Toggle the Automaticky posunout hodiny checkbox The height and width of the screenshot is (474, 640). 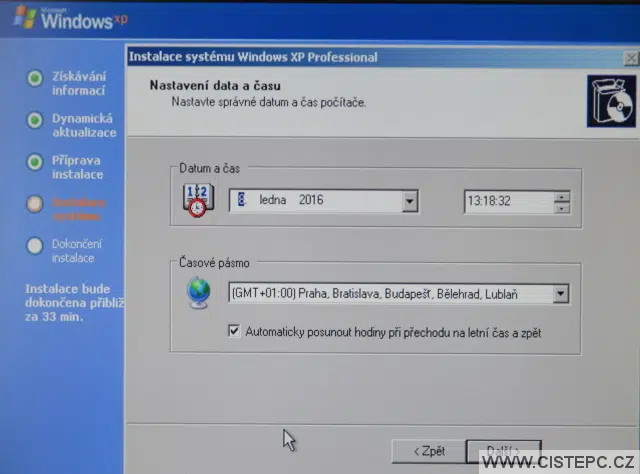(234, 331)
